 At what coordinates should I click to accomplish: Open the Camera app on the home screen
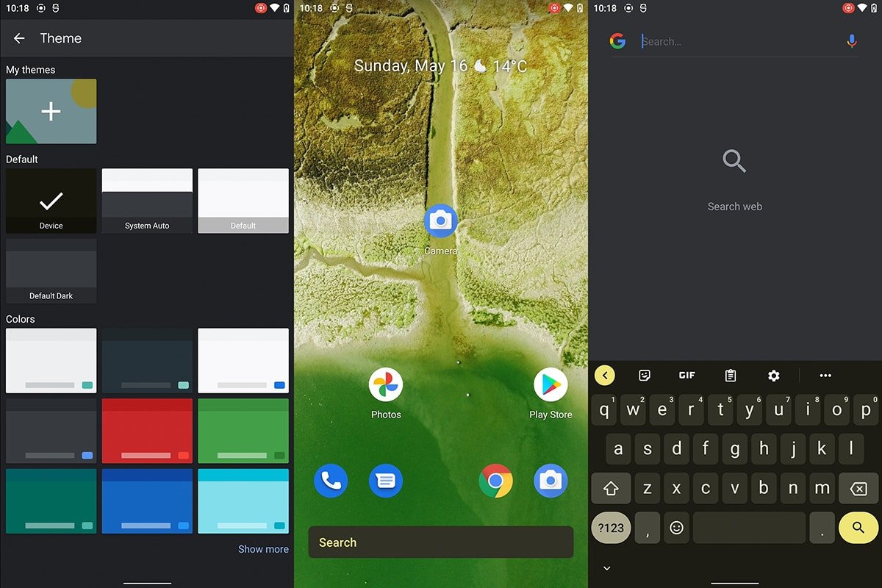(440, 220)
